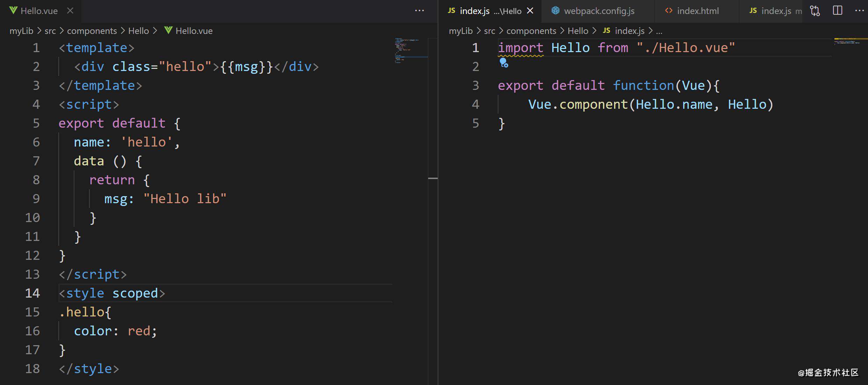868x385 pixels.
Task: Click index.js in right breadcrumb
Action: coord(629,31)
